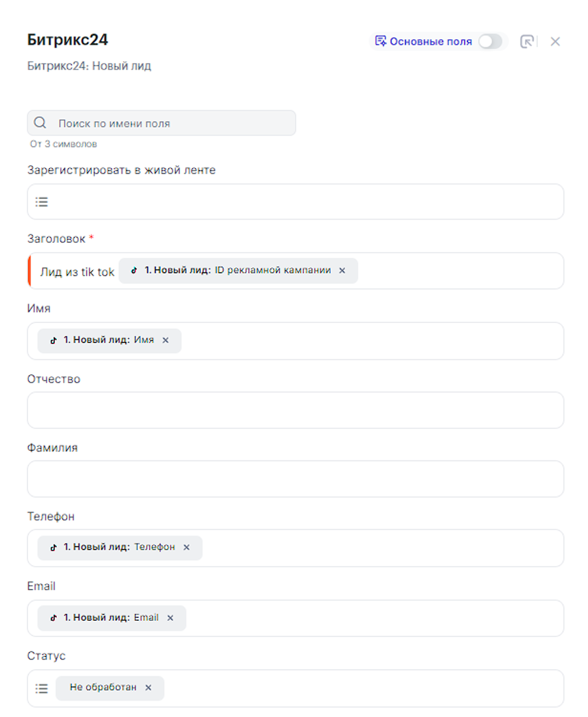Remove the Не обработан status value
The width and height of the screenshot is (588, 717).
click(148, 687)
